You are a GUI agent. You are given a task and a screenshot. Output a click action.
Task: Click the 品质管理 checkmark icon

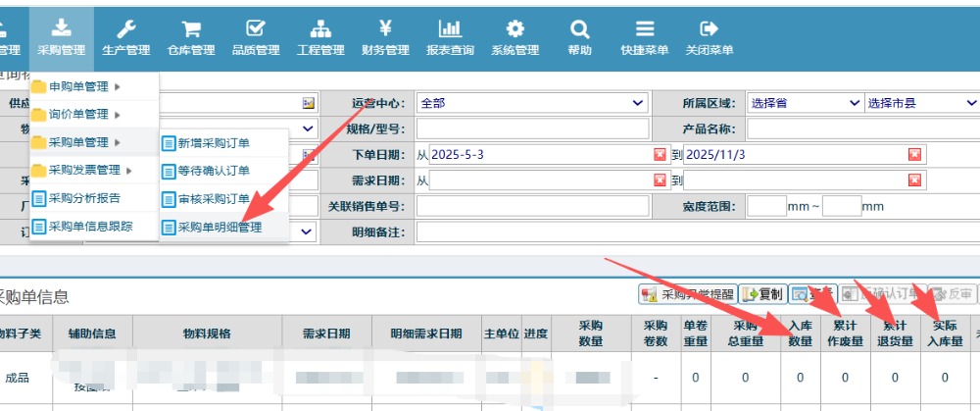pyautogui.click(x=256, y=29)
